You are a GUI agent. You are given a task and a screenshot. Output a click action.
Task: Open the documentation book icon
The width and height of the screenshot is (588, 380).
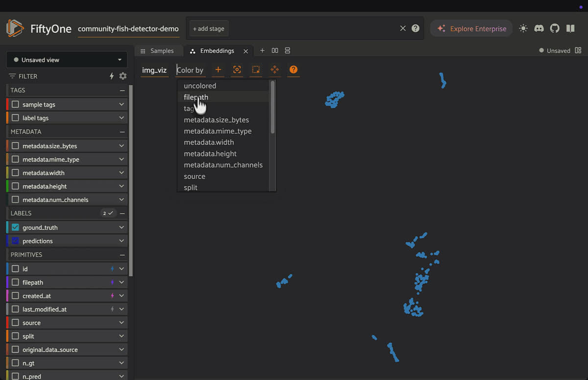[x=570, y=28]
